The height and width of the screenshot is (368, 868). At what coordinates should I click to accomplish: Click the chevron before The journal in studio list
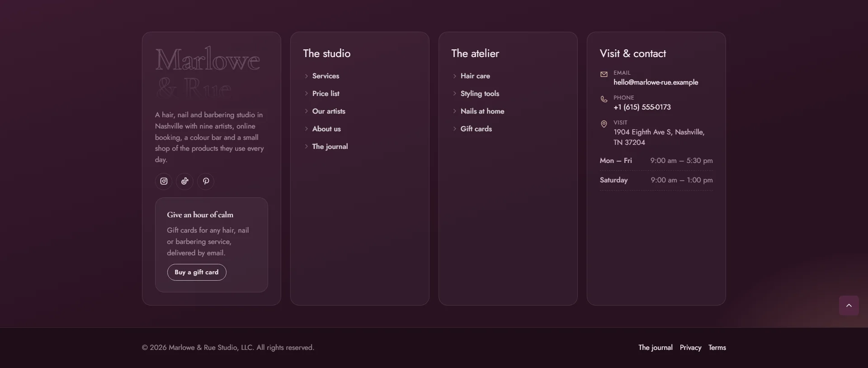[x=306, y=147]
